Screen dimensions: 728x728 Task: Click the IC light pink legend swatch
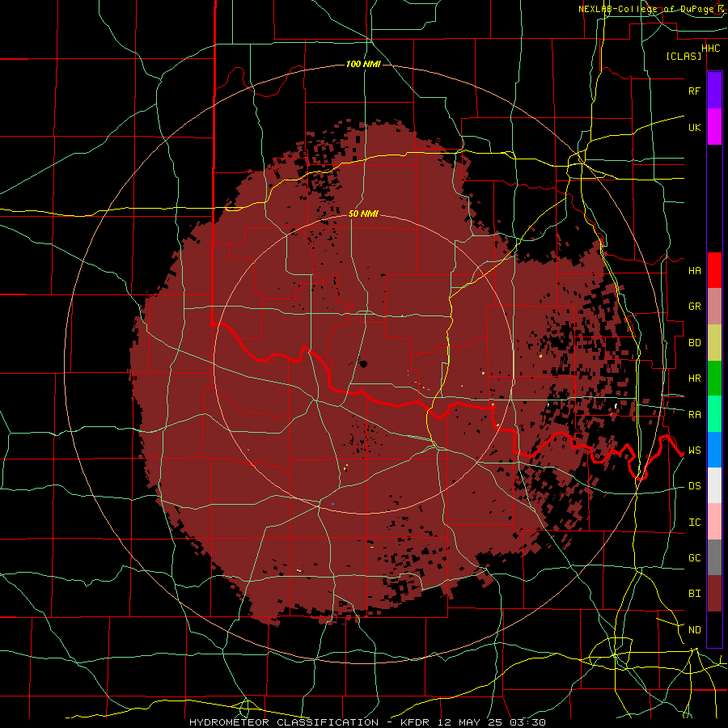(714, 522)
